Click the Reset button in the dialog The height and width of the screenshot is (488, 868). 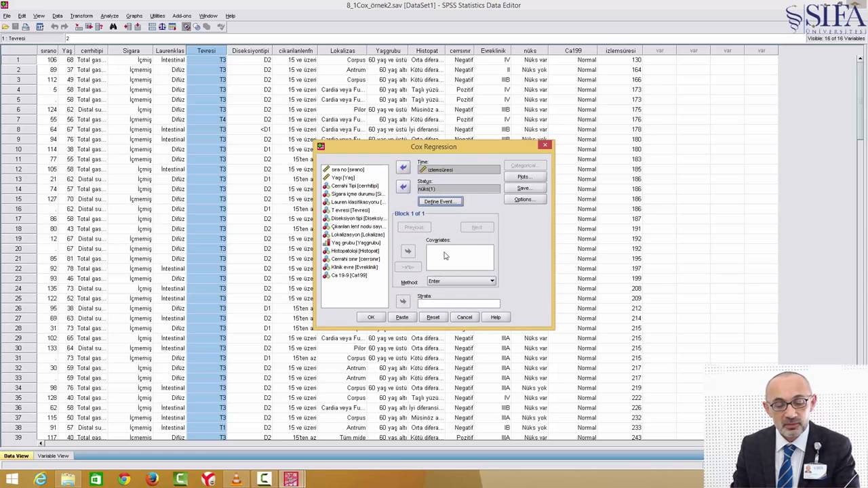point(433,317)
